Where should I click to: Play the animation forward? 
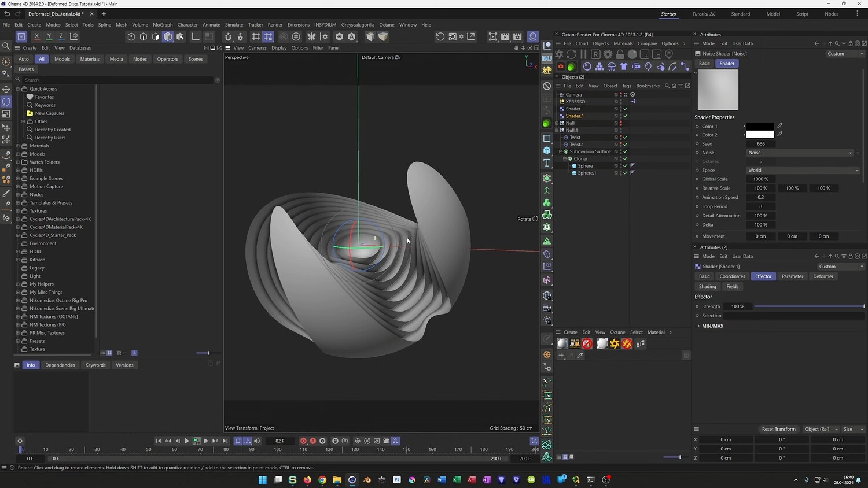coord(187,441)
